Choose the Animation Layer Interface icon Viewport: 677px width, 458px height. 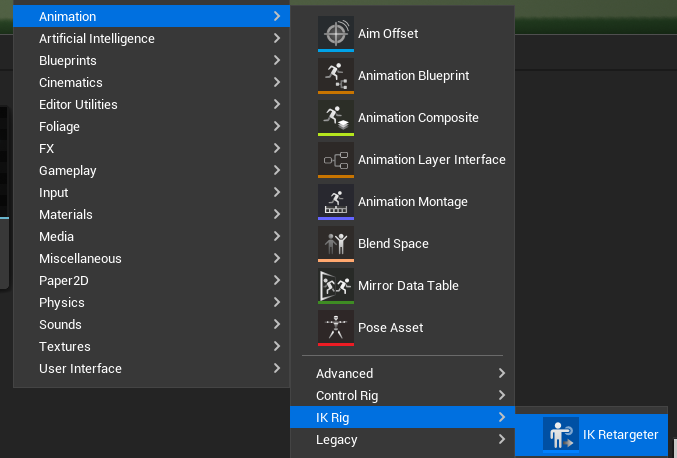[335, 159]
